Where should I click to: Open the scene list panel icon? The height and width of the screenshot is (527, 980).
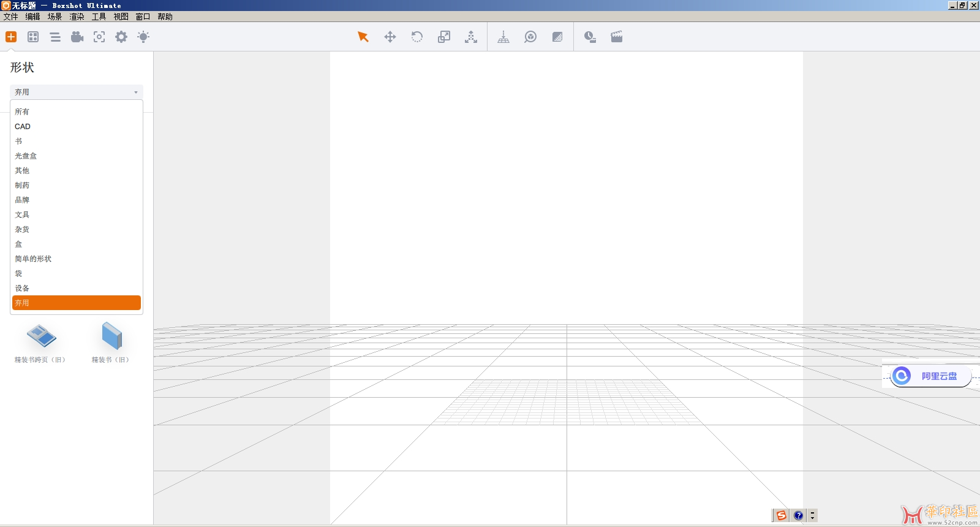55,37
